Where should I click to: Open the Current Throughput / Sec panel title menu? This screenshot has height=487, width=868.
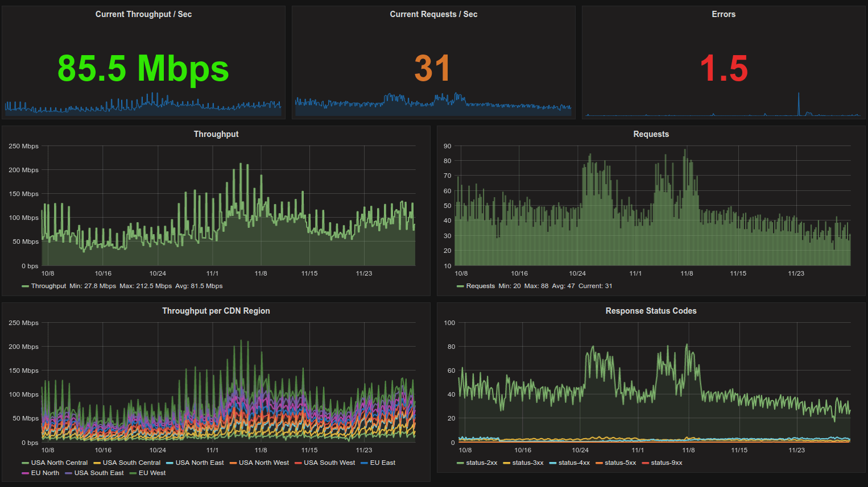click(143, 14)
